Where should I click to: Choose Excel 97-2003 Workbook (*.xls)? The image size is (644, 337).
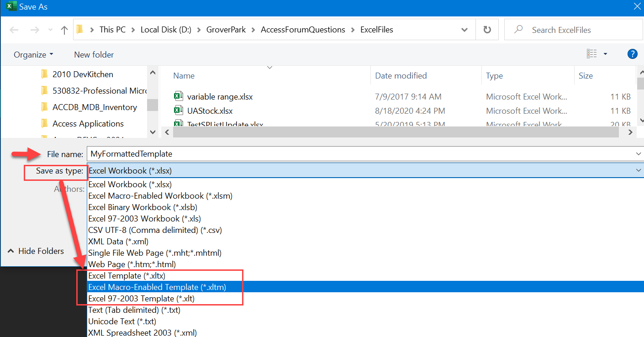(x=365, y=219)
